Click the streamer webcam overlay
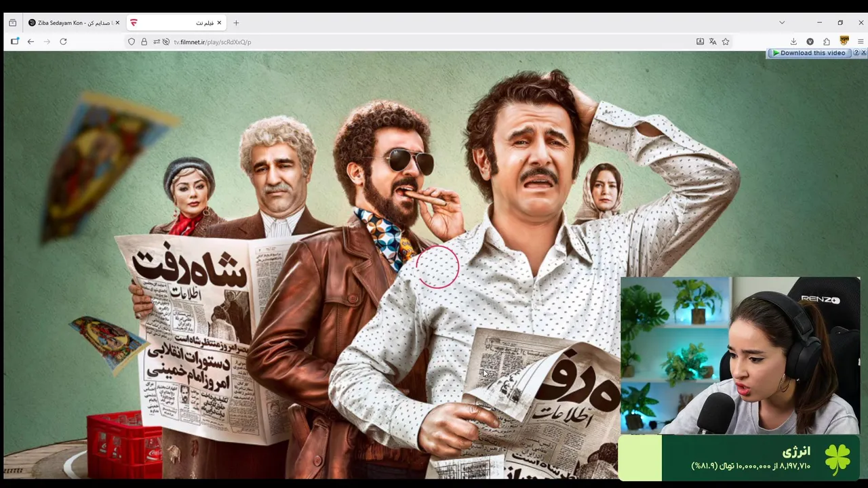868x488 pixels. [740, 355]
